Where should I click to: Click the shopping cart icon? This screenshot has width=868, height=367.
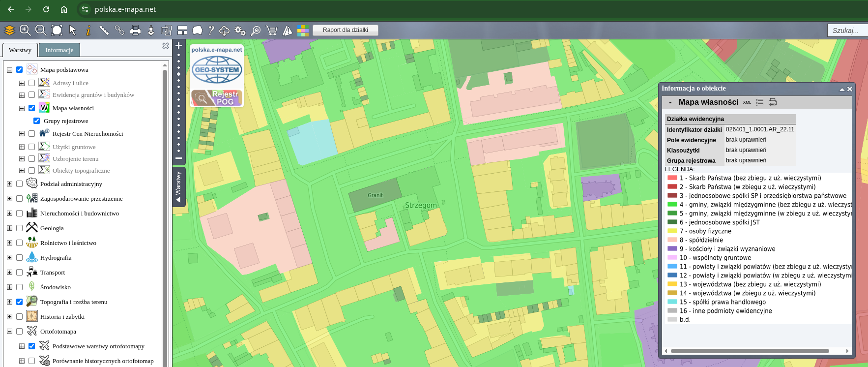click(x=271, y=31)
